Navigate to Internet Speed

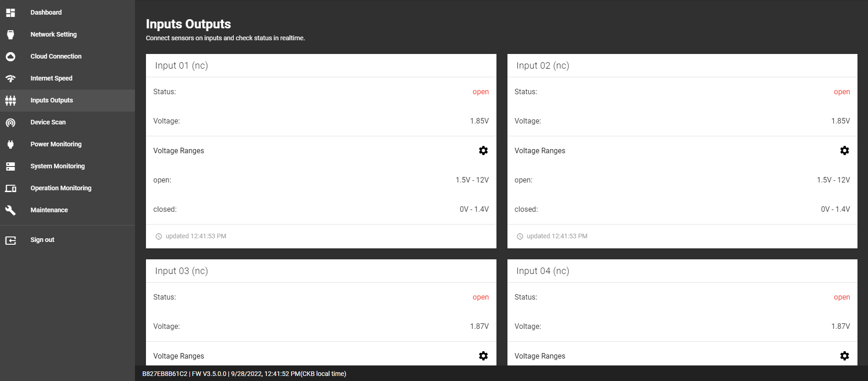point(67,78)
